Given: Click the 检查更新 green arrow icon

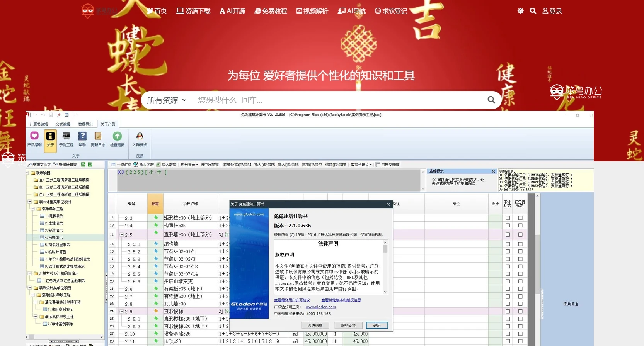Looking at the screenshot, I should pos(117,136).
